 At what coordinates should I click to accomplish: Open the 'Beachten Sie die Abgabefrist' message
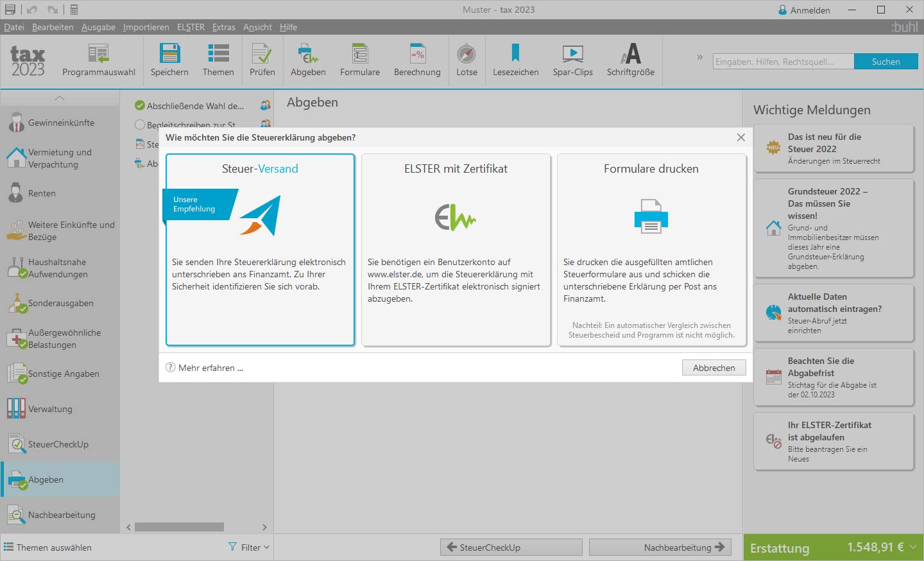coord(834,377)
